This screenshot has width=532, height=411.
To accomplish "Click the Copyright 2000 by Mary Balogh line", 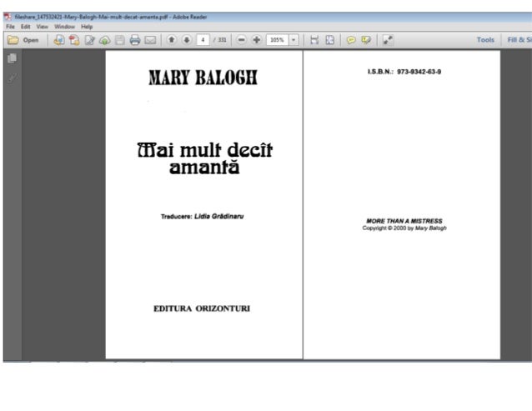I will coord(404,228).
